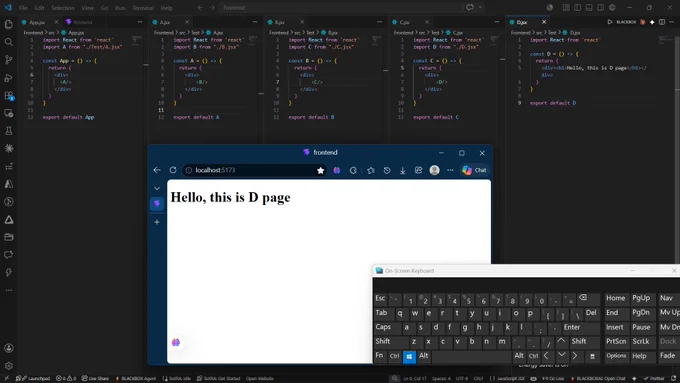The width and height of the screenshot is (680, 383).
Task: Toggle left Alt key on On-Screen Keyboard
Action: 424,356
